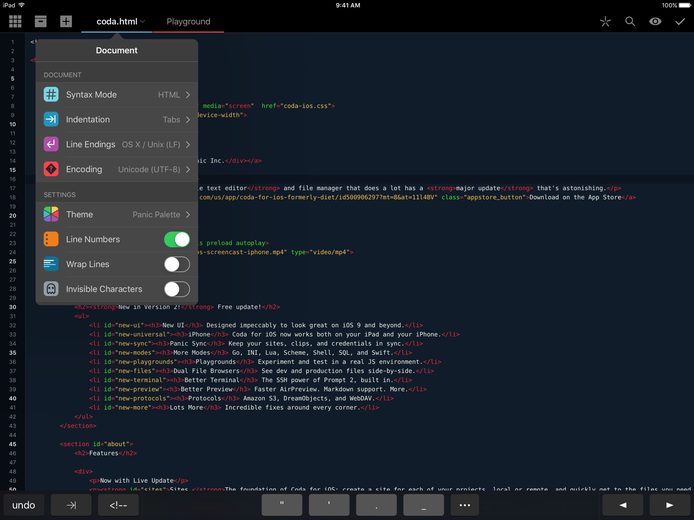The height and width of the screenshot is (520, 694).
Task: Click the blue Wrap Lines icon
Action: click(x=51, y=264)
